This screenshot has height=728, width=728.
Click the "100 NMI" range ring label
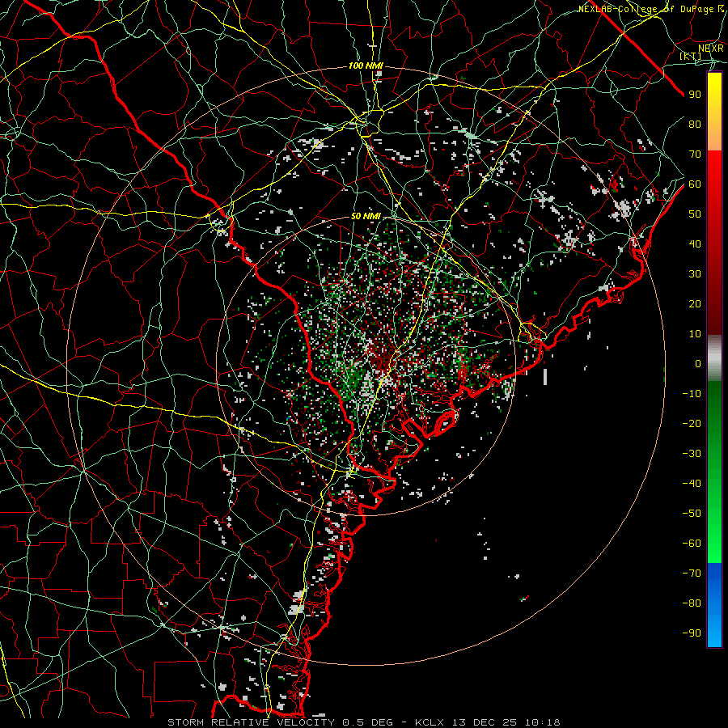366,66
